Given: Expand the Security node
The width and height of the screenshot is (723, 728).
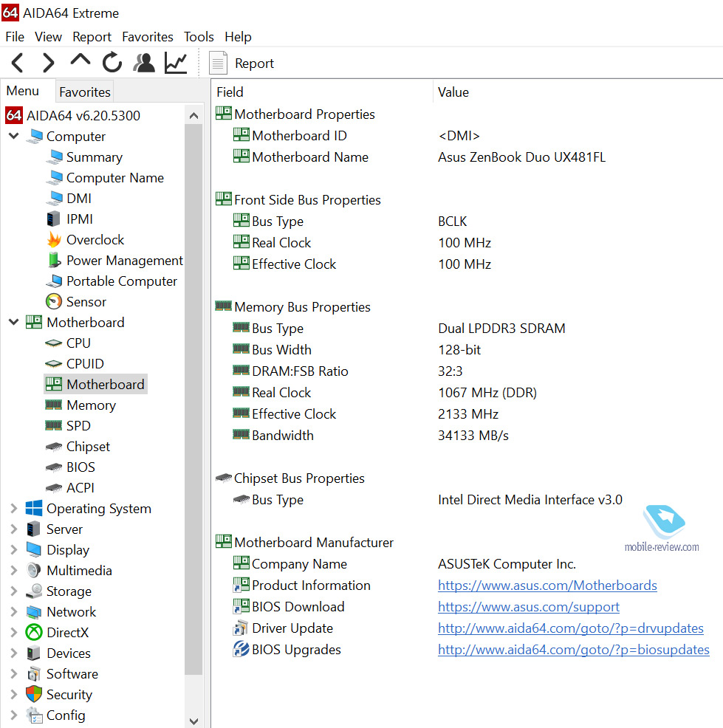Looking at the screenshot, I should click(x=14, y=694).
